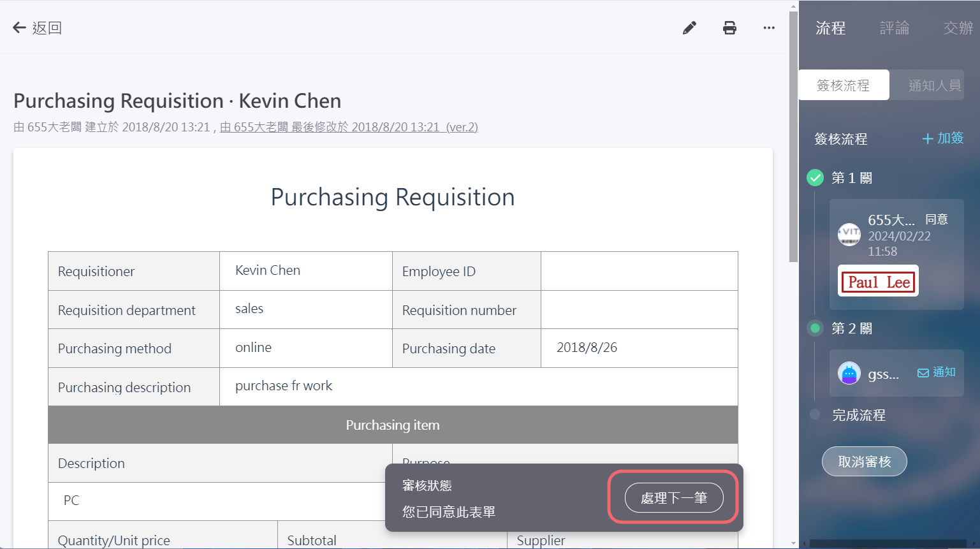Image resolution: width=980 pixels, height=549 pixels.
Task: Click the gss approver avatar icon
Action: pos(849,373)
